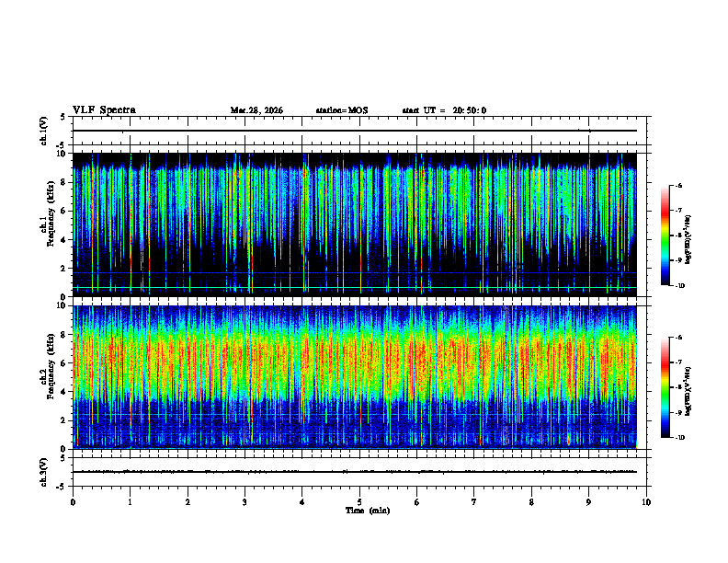
Task: Click the ch.2 colorbar '-6' value
Action: click(x=679, y=338)
